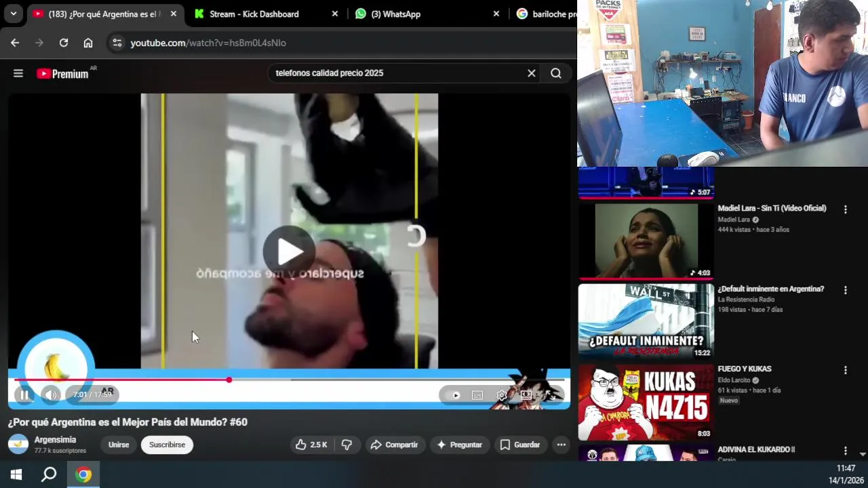Close the Kick Dashboard tab
The height and width of the screenshot is (488, 868).
pos(334,14)
